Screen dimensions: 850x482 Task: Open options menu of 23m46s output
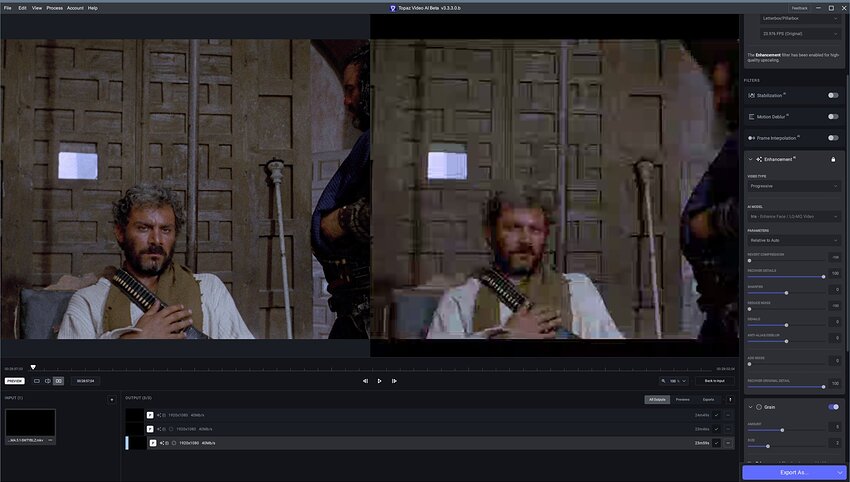pyautogui.click(x=728, y=429)
